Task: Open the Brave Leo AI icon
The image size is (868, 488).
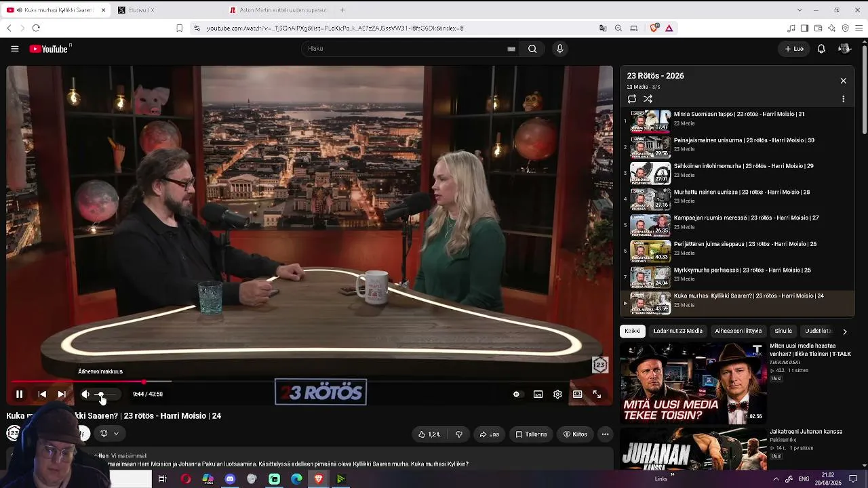Action: (x=831, y=28)
